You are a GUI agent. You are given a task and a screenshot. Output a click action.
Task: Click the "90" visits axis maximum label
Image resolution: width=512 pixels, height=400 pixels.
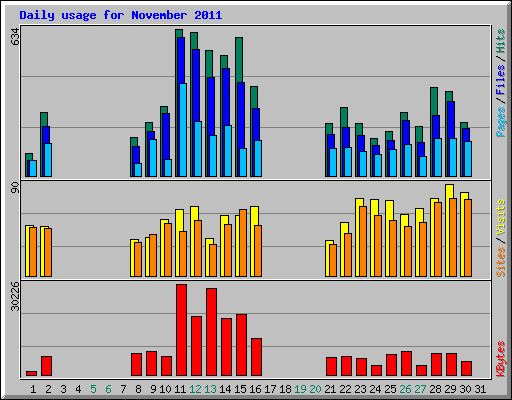pyautogui.click(x=15, y=188)
